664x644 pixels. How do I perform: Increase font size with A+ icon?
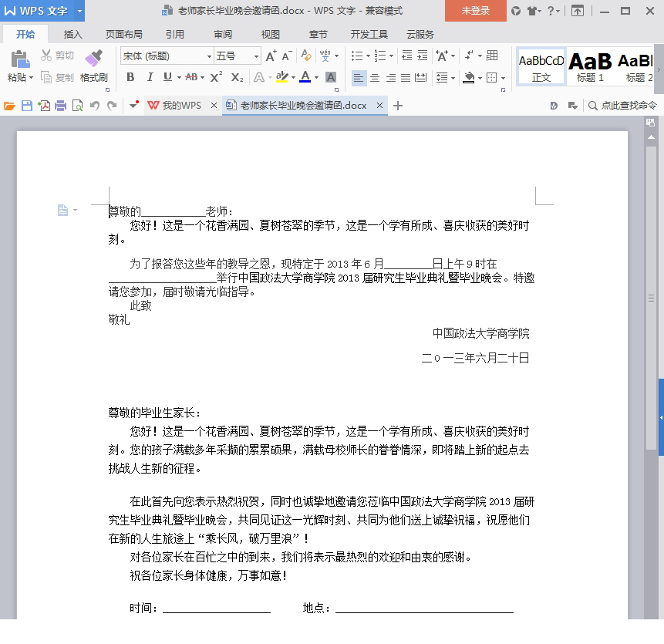coord(271,56)
